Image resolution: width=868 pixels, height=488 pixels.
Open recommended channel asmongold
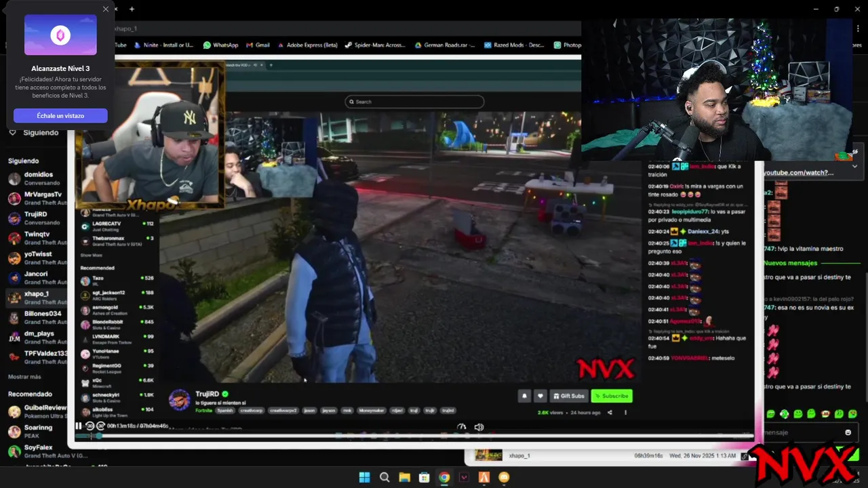(117, 310)
